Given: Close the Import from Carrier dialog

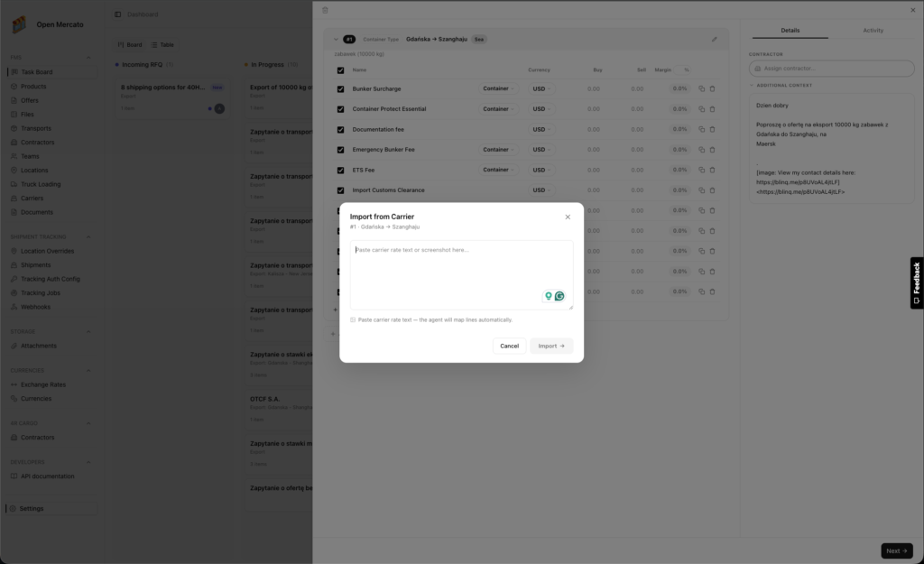Looking at the screenshot, I should coord(568,217).
